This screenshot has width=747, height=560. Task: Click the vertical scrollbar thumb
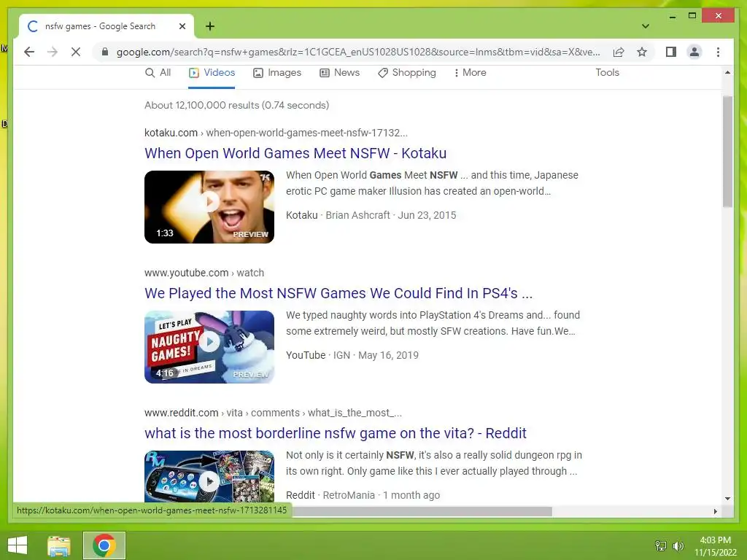tap(727, 152)
